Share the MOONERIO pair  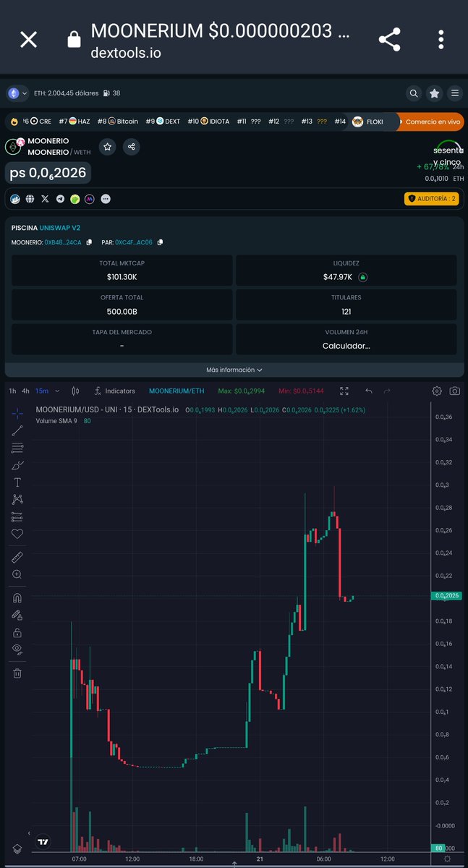(x=131, y=147)
